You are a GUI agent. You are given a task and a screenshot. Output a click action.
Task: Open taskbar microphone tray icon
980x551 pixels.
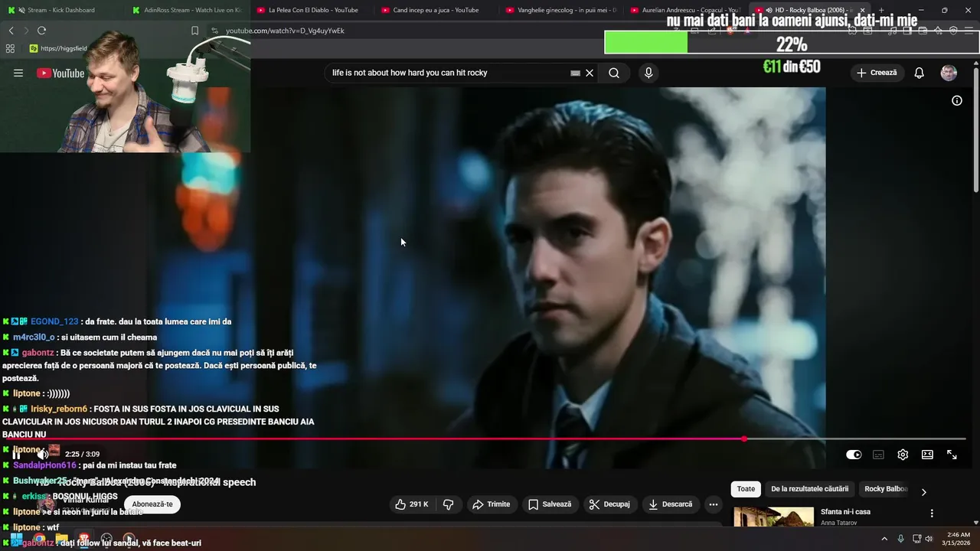tap(901, 539)
